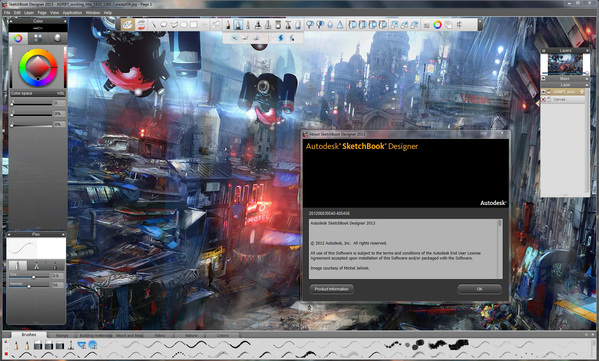Select first brush tip type in Pen panel

[17, 265]
